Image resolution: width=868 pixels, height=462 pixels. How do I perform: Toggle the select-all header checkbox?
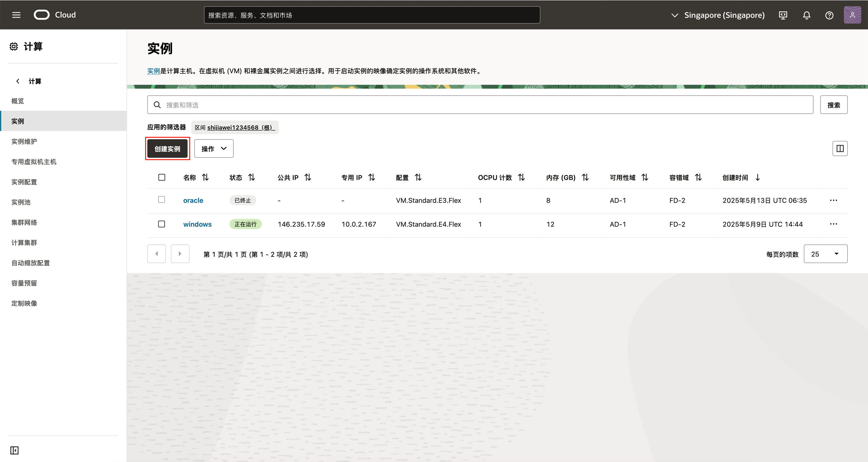(162, 177)
